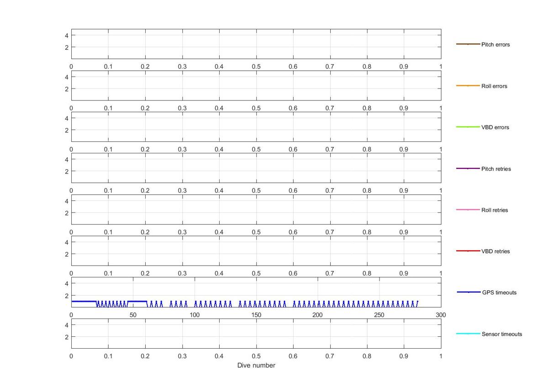Click the 200 tick label on GPS axis
548x392 pixels.
coord(317,315)
